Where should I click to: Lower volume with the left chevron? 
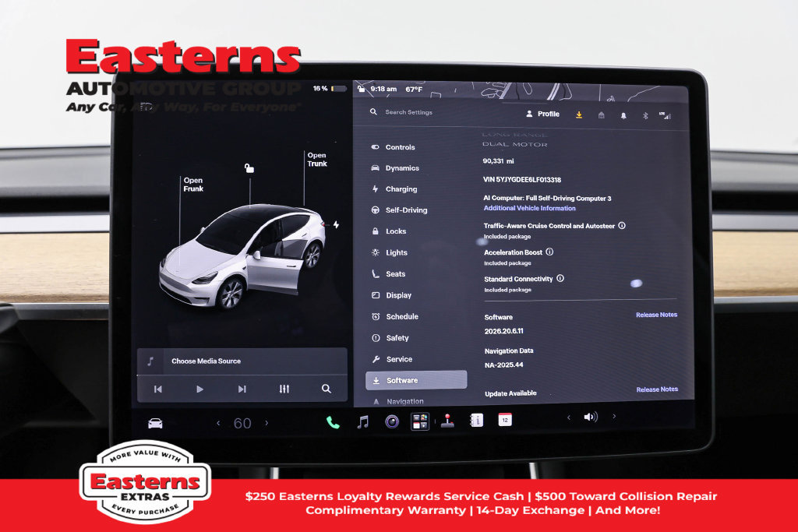[x=568, y=417]
